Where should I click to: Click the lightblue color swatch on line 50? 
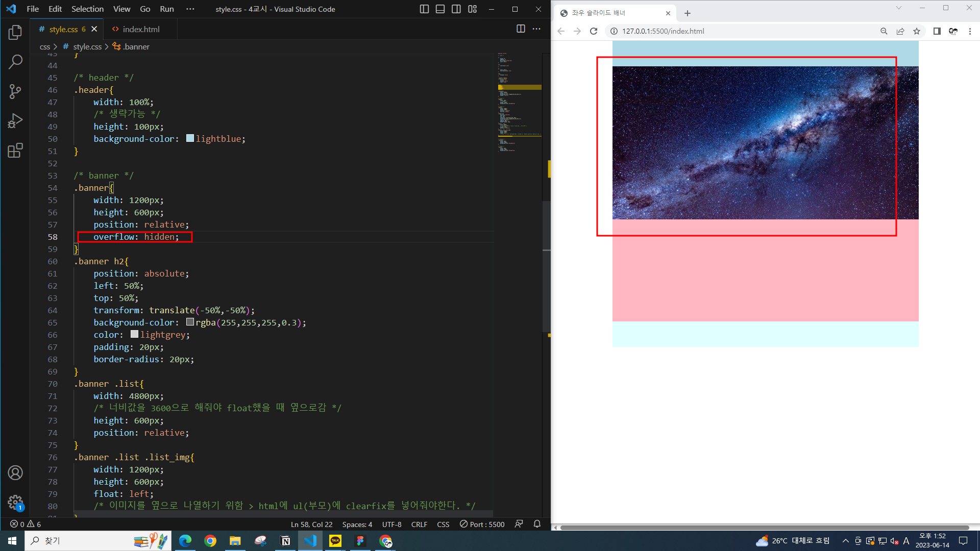tap(190, 138)
